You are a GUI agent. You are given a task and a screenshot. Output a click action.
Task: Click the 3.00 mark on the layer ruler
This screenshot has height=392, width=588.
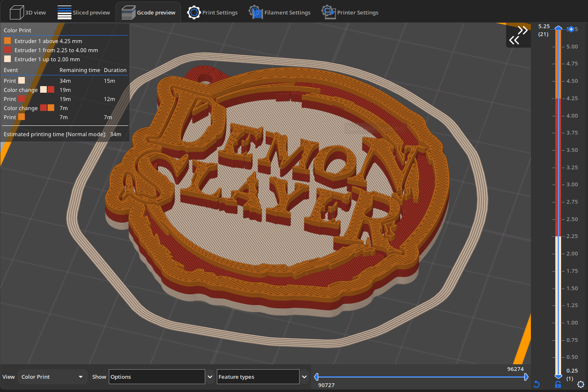click(572, 185)
